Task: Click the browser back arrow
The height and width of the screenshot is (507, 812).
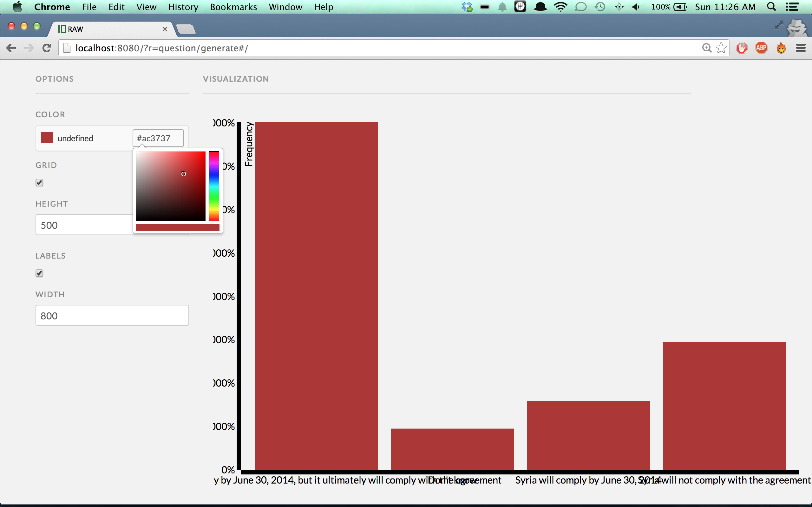Action: (x=11, y=48)
